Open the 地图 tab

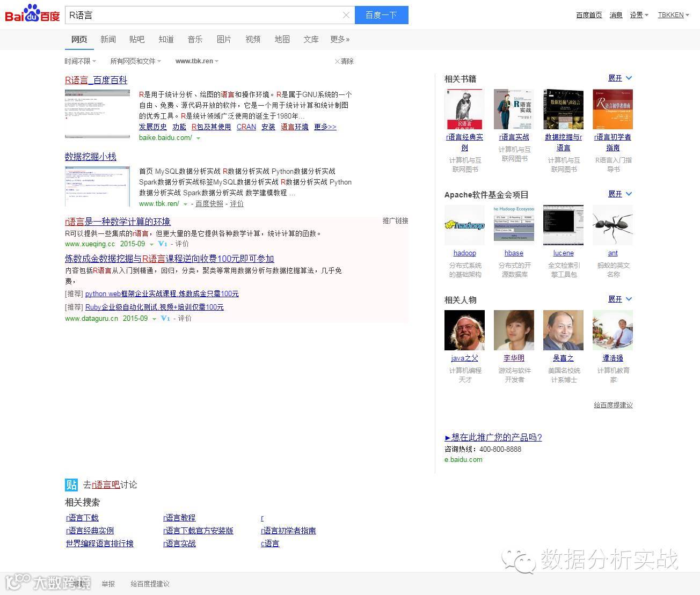click(x=282, y=39)
